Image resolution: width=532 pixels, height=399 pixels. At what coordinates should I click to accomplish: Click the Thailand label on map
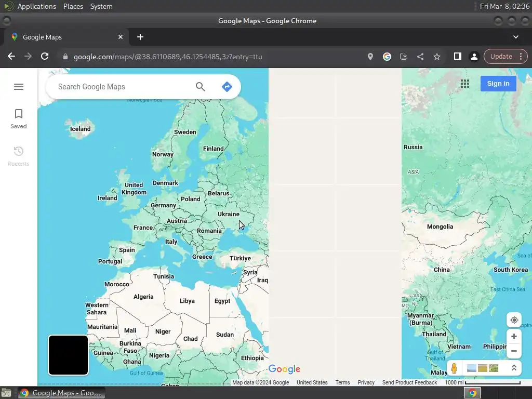point(434,334)
